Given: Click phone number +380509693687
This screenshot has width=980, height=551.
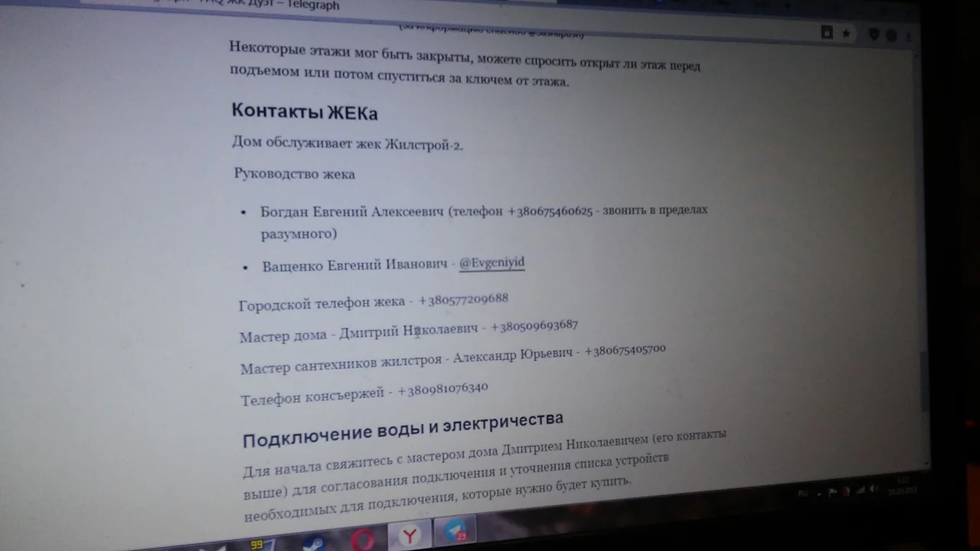Looking at the screenshot, I should tap(534, 325).
